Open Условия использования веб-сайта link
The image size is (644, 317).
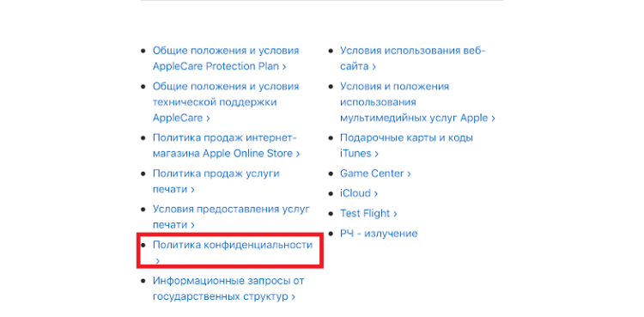tap(413, 58)
